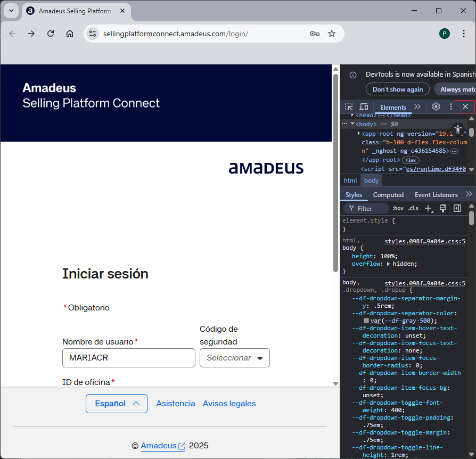Viewport: 476px width, 459px height.
Task: Switch to the Computed pane tab
Action: pyautogui.click(x=388, y=195)
